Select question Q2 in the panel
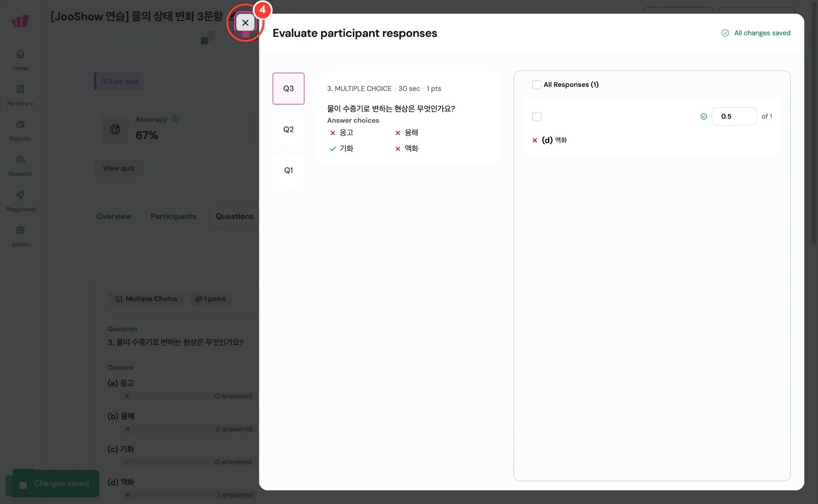 coord(288,129)
